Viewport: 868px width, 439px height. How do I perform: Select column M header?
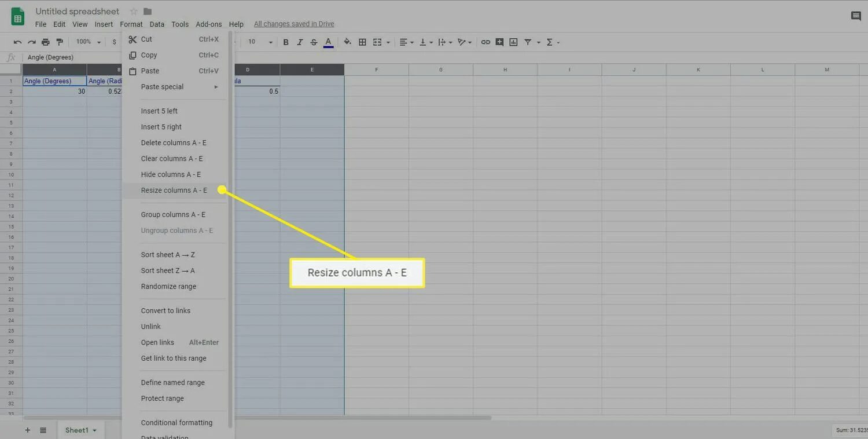[827, 70]
